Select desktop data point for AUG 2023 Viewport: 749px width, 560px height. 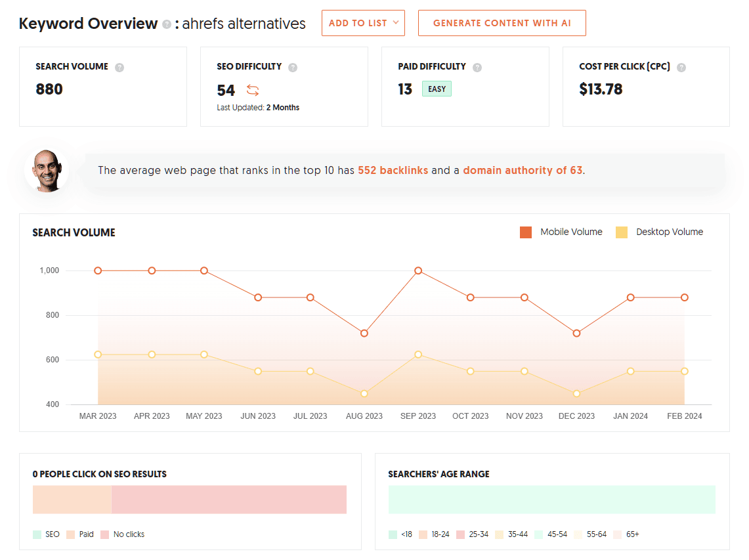[364, 394]
